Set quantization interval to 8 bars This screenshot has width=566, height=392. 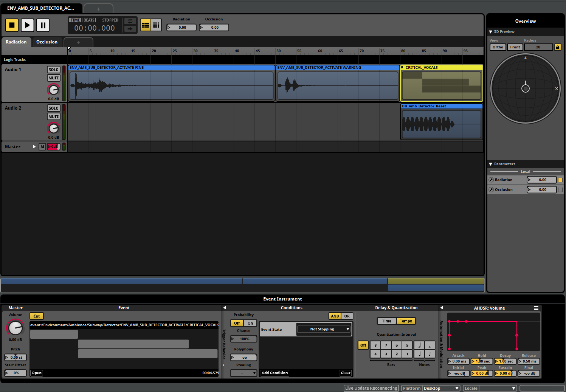pos(375,345)
